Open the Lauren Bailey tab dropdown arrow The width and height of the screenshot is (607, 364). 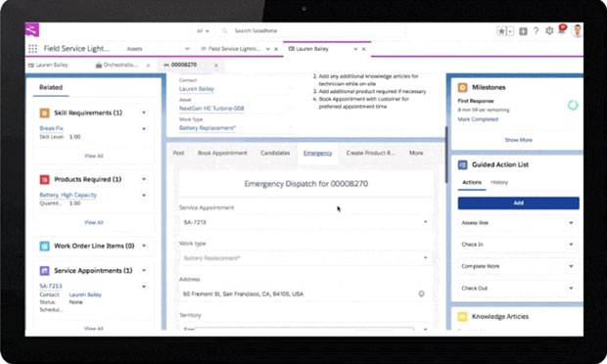pos(355,49)
